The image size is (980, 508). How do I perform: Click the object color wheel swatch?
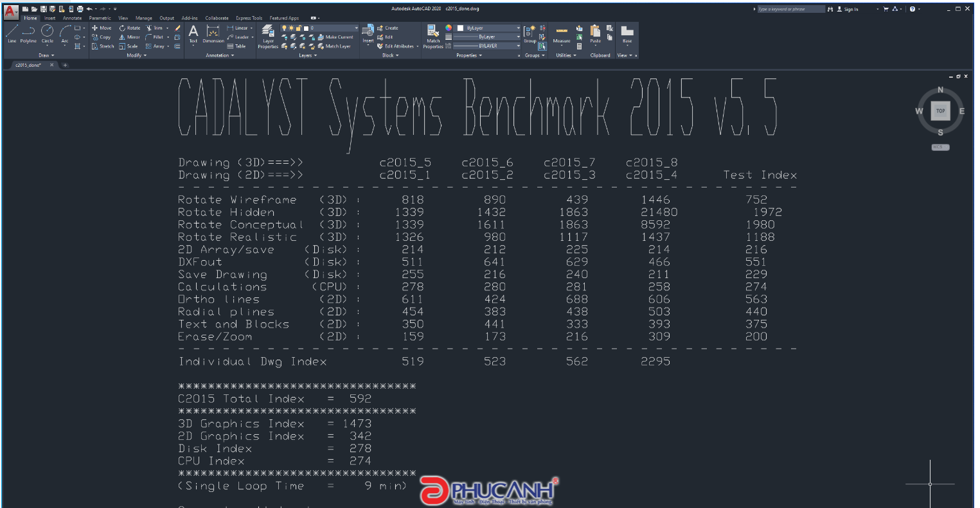(x=449, y=28)
